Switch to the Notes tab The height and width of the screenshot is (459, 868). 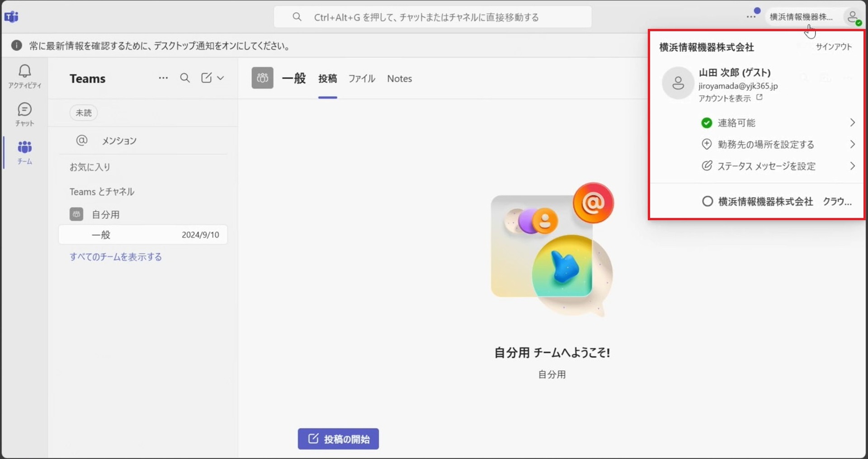click(x=400, y=79)
